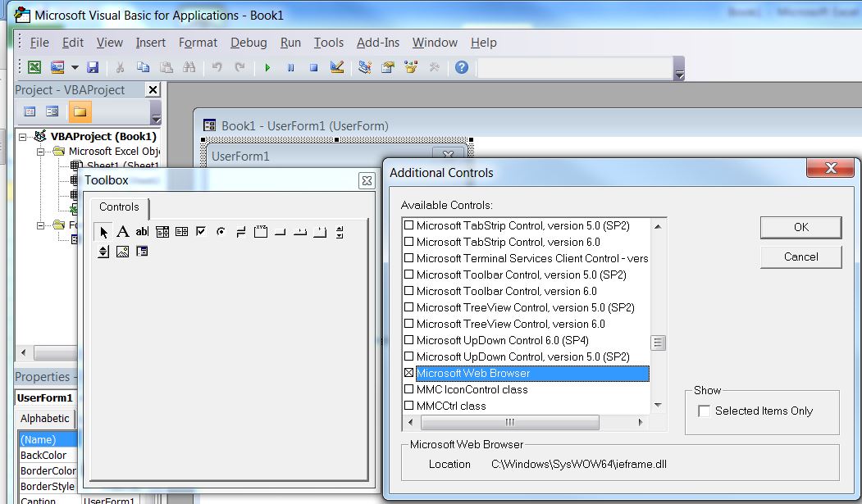Open Find with the binoculars icon

189,67
